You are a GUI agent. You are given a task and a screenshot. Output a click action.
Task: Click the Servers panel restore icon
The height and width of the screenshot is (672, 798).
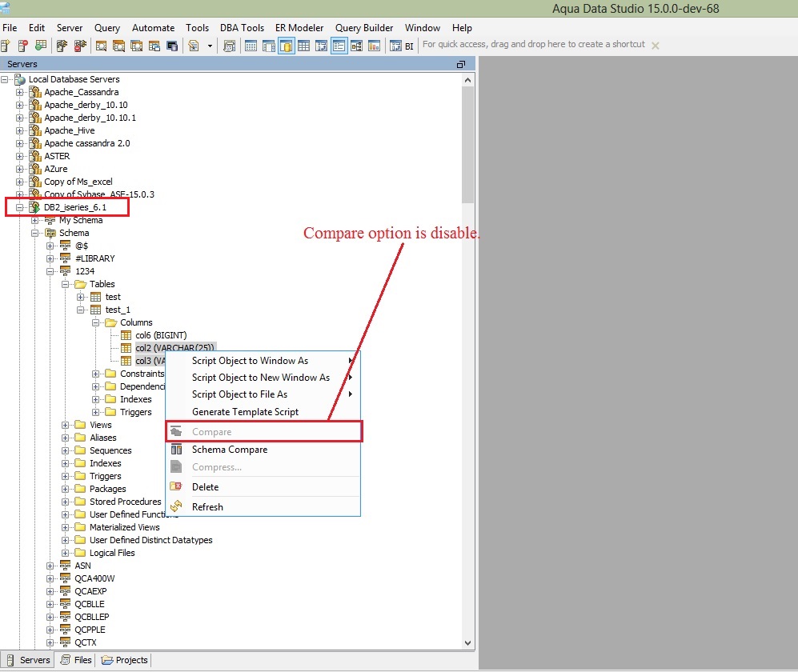coord(460,64)
